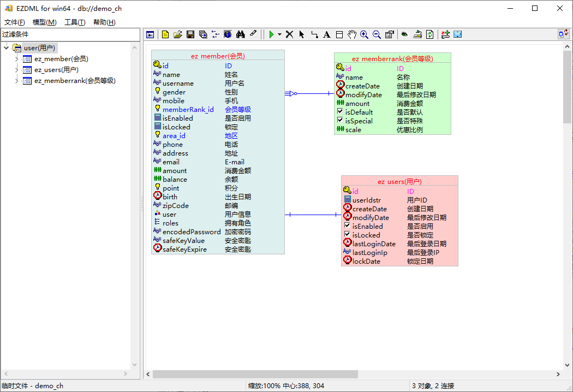The image size is (573, 392).
Task: Select the text label 'A' tool
Action: tap(326, 34)
